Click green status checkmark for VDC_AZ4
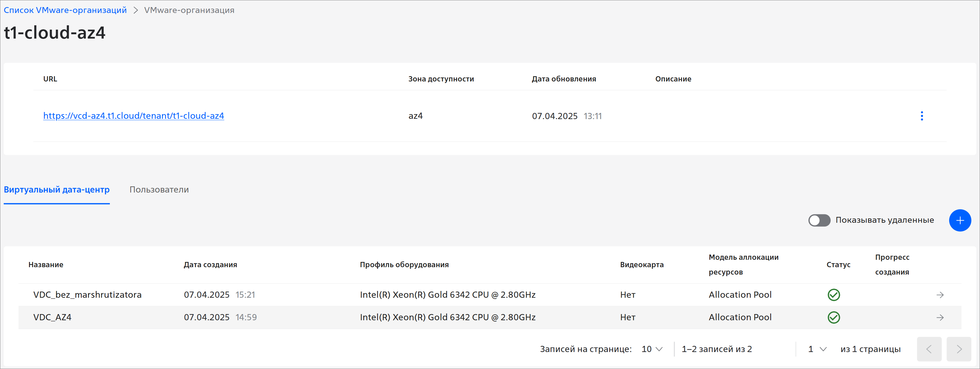 tap(833, 317)
